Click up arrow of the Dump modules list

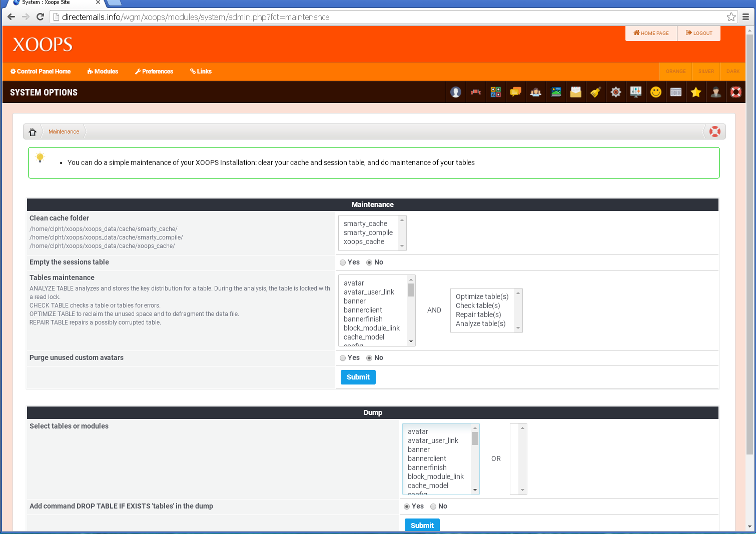coord(522,428)
